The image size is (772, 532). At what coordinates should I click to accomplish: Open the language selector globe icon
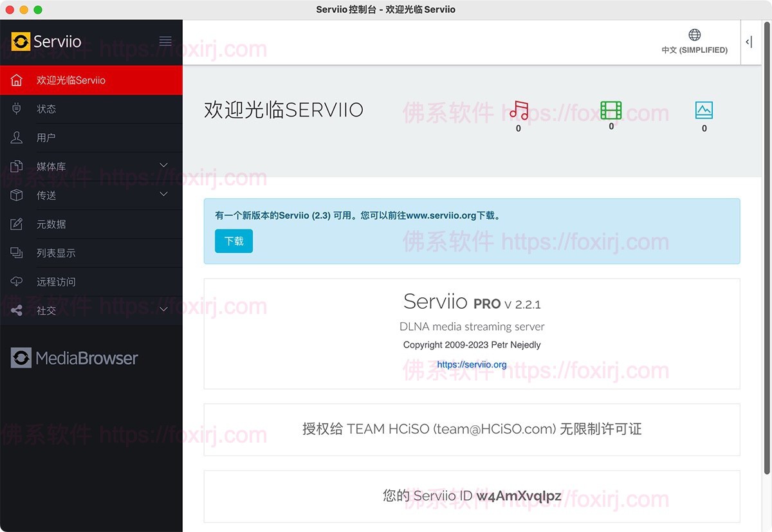694,34
